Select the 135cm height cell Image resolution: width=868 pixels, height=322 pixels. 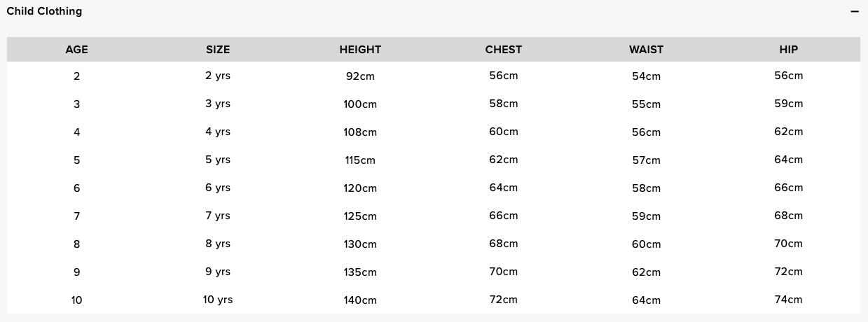click(360, 272)
